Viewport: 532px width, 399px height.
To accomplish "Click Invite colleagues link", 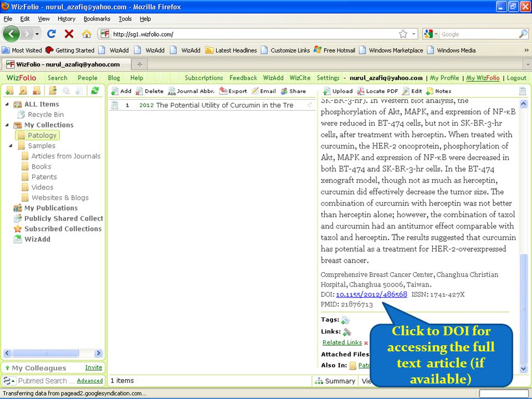I will (x=94, y=367).
